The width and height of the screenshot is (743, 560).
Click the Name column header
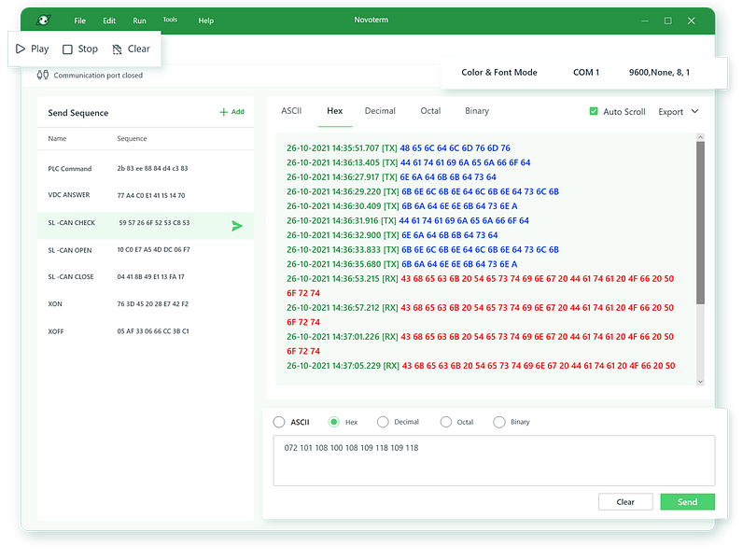click(57, 138)
